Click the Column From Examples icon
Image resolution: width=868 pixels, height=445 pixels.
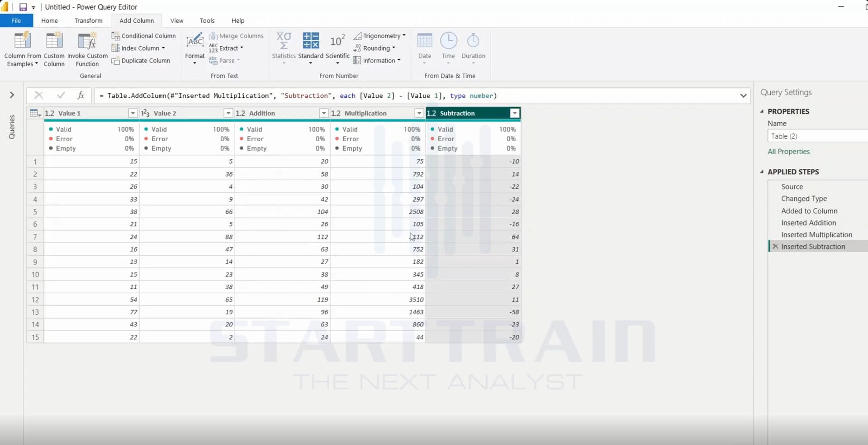click(x=22, y=40)
